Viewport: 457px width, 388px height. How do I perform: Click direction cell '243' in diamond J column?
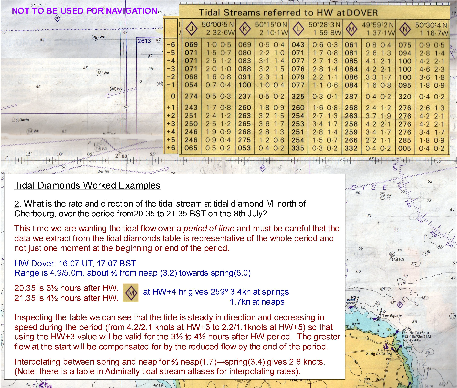pos(191,107)
